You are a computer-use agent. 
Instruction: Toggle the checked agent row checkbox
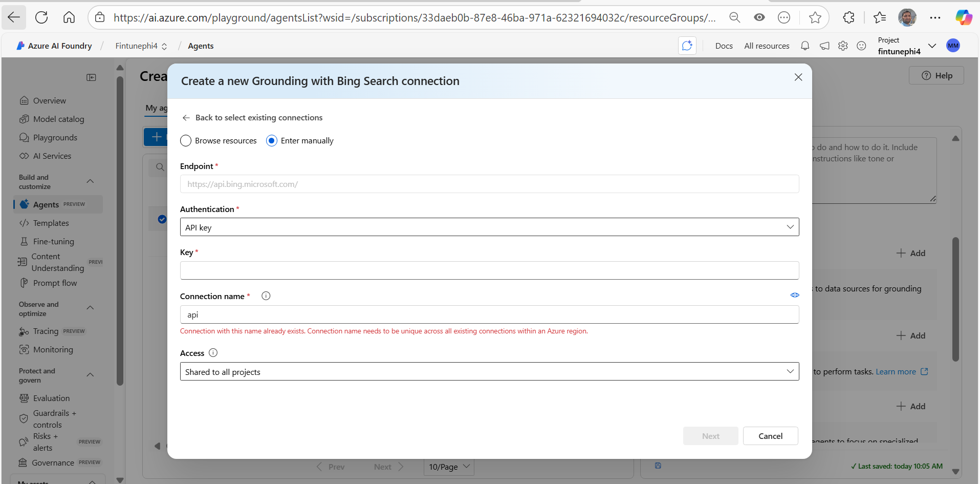click(162, 219)
